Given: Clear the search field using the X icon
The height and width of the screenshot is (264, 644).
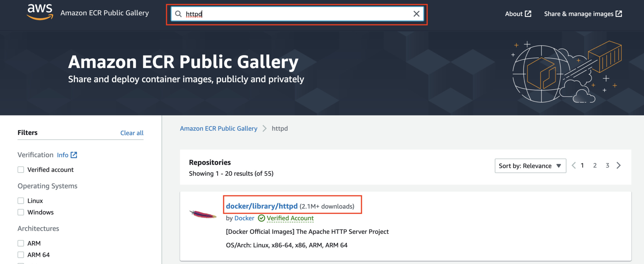Looking at the screenshot, I should pos(416,14).
